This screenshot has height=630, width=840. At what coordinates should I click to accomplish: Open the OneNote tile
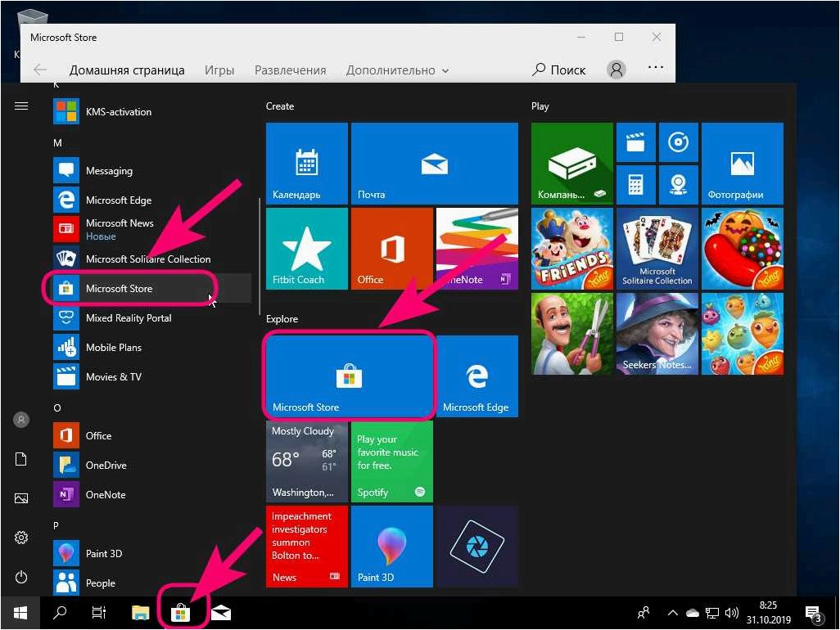pos(477,249)
